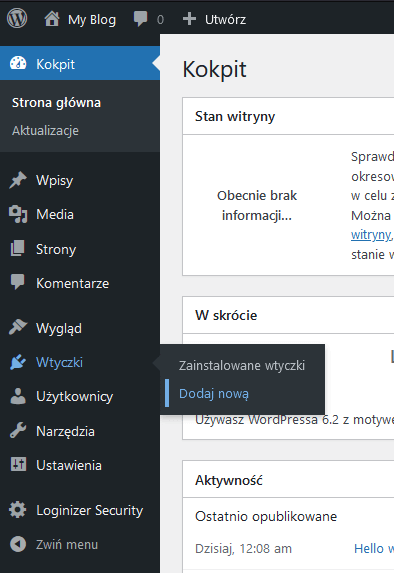Follow the witryny link in Stan witryny
Screen dimensions: 394x573
372,235
